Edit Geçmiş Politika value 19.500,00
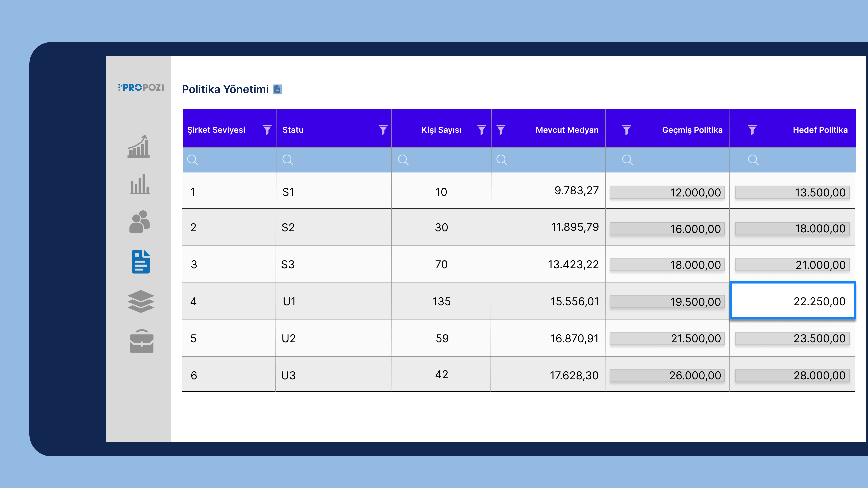Image resolution: width=868 pixels, height=488 pixels. tap(667, 302)
